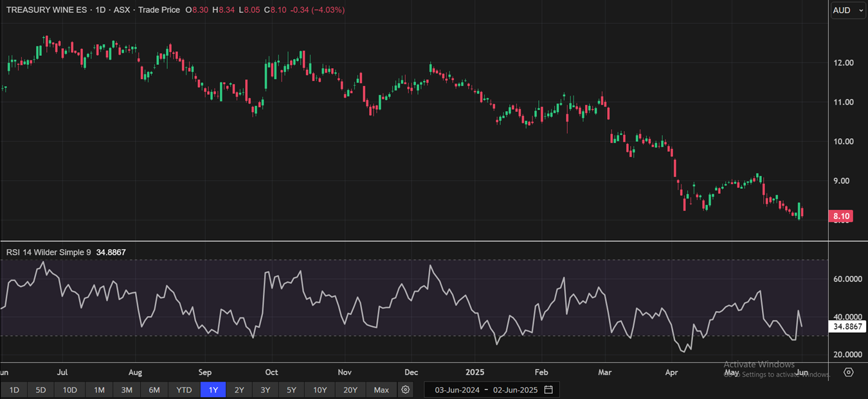
Task: Click the TREASURY WINE ES symbol title
Action: pyautogui.click(x=46, y=10)
